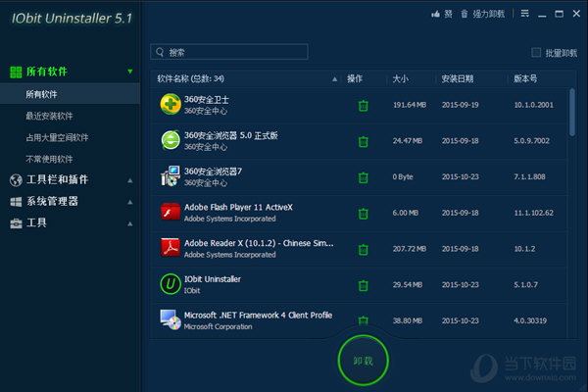Open the 工具 category label

[36, 223]
